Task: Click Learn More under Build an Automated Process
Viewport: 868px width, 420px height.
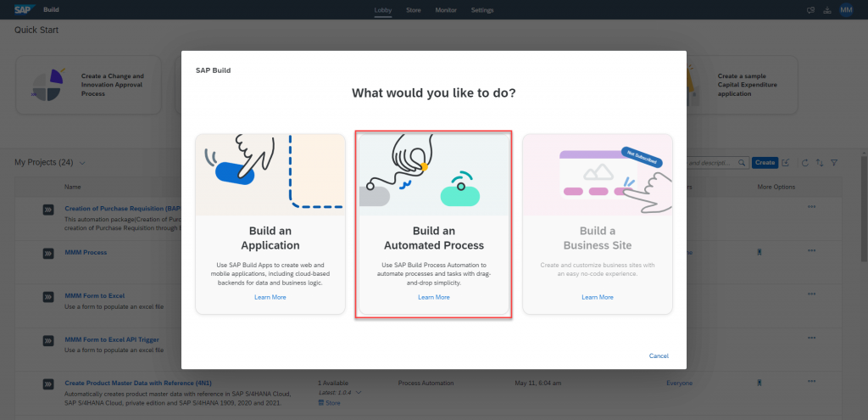Action: [x=434, y=298]
